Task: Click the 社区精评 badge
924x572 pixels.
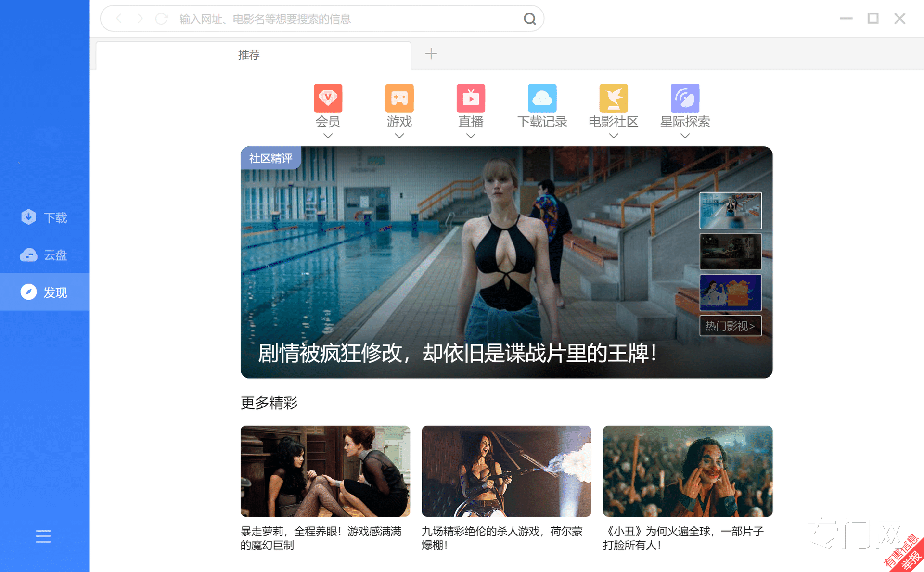Action: [271, 158]
